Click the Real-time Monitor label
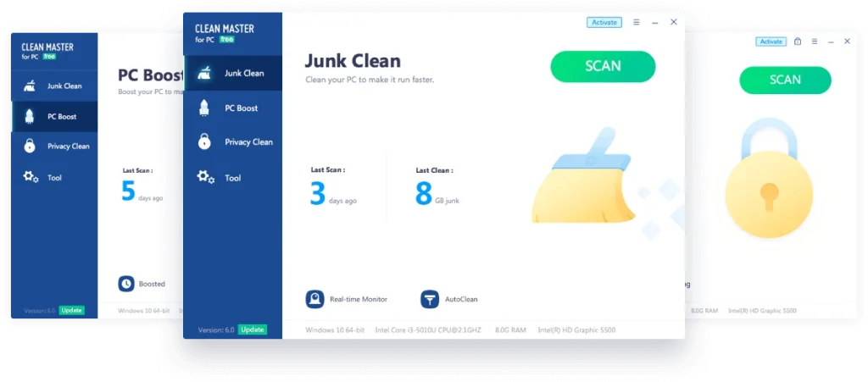 359,299
